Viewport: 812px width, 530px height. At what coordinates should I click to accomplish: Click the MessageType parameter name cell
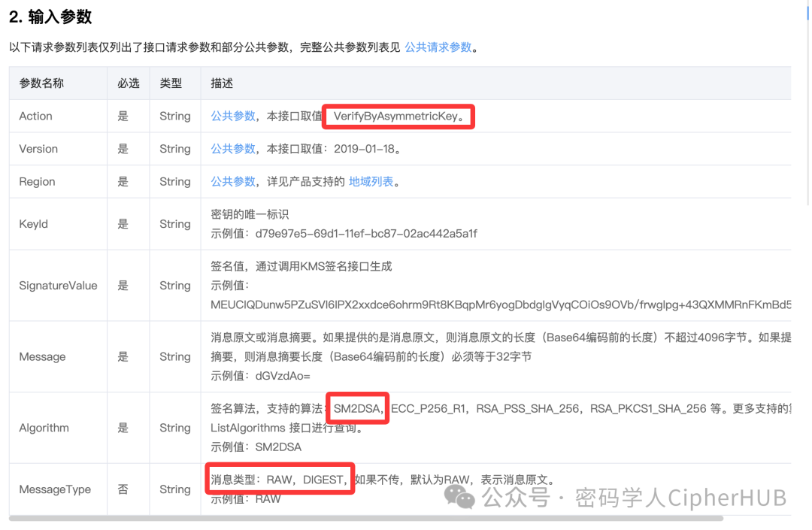tap(55, 489)
